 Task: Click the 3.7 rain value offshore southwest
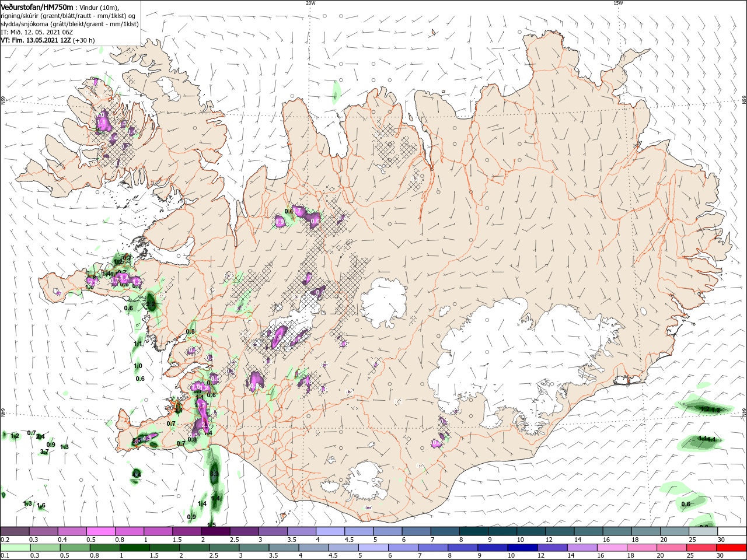44,452
